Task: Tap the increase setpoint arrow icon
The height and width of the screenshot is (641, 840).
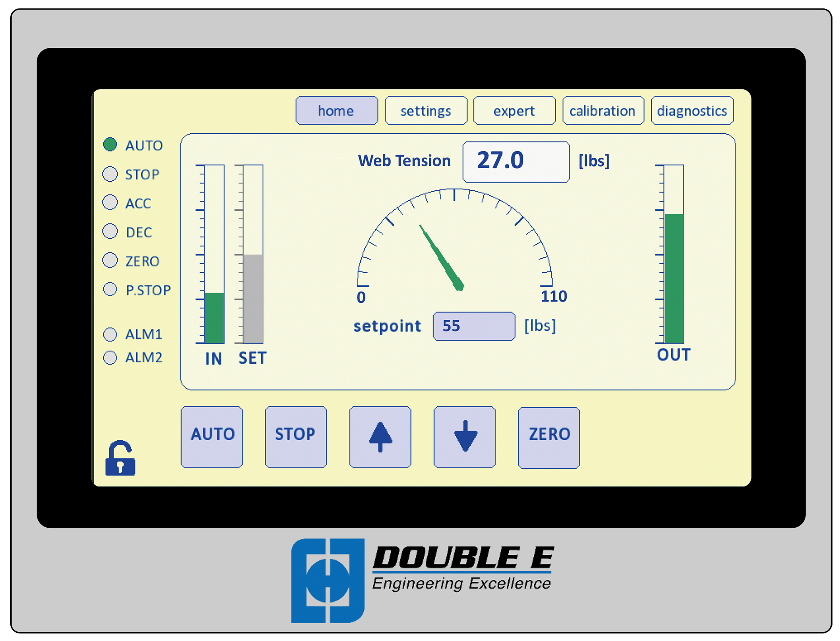Action: (x=380, y=436)
